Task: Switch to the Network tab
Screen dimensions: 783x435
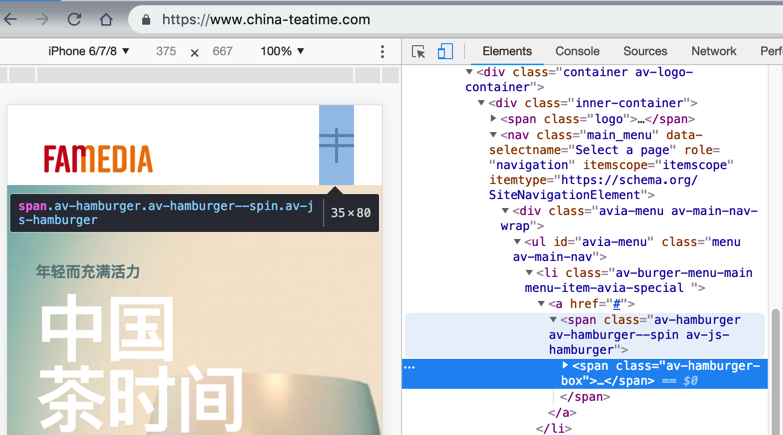Action: point(714,51)
